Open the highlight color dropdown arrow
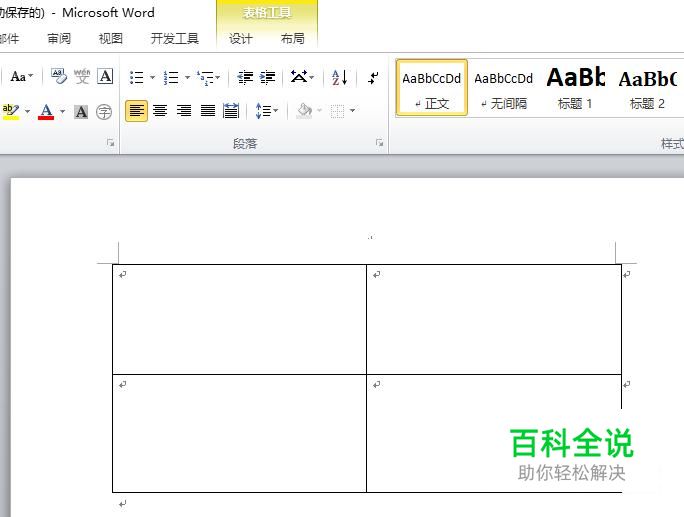Screen dimensions: 684x517 coord(27,111)
